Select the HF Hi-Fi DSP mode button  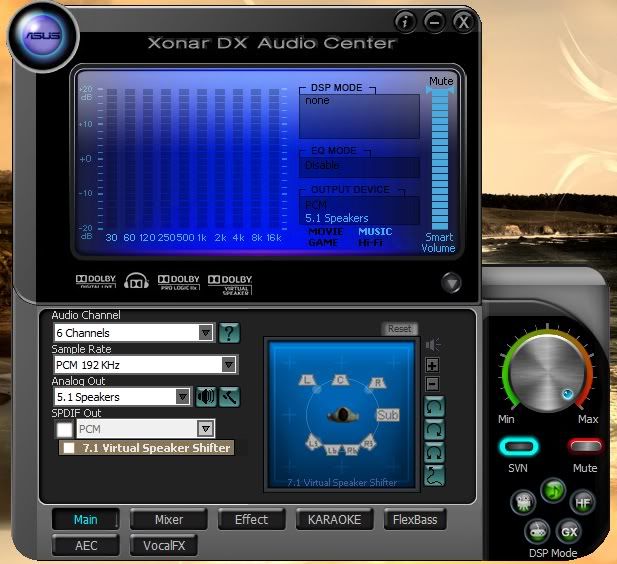[x=582, y=502]
